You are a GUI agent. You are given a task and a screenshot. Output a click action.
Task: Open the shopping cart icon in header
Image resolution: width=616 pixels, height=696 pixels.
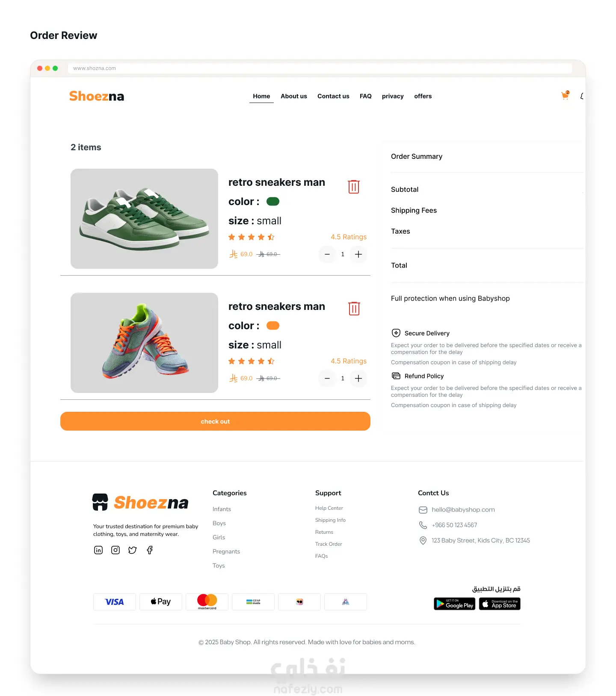(x=565, y=95)
